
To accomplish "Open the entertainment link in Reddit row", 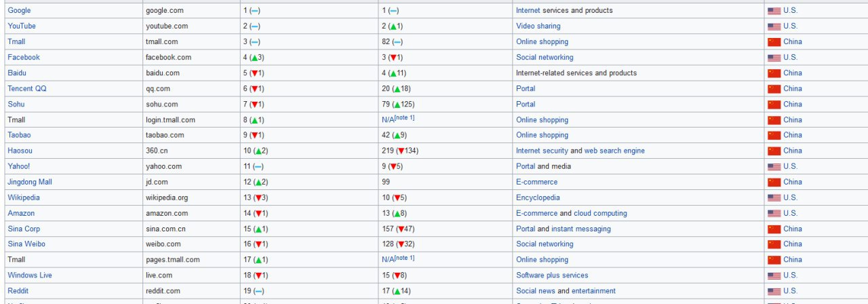I will (593, 291).
